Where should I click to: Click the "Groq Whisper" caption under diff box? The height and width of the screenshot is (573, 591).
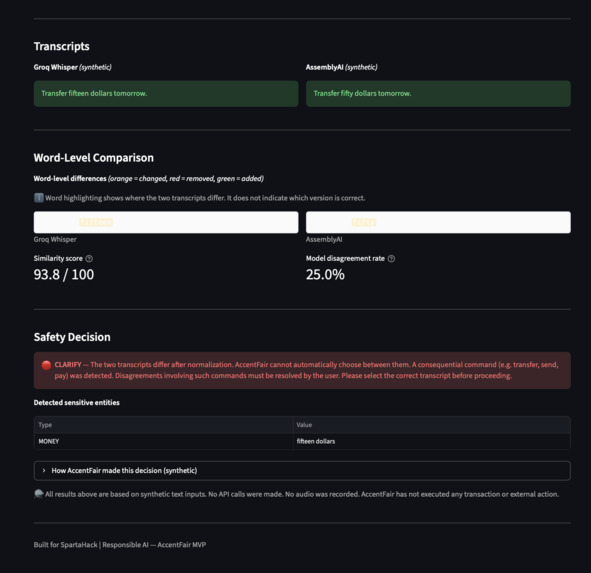pos(55,239)
